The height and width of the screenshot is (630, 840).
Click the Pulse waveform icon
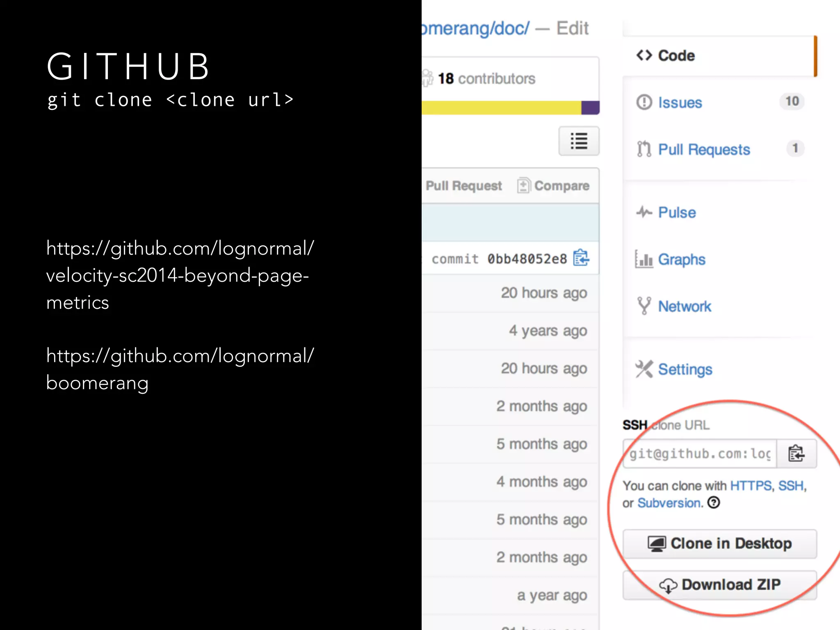[644, 212]
